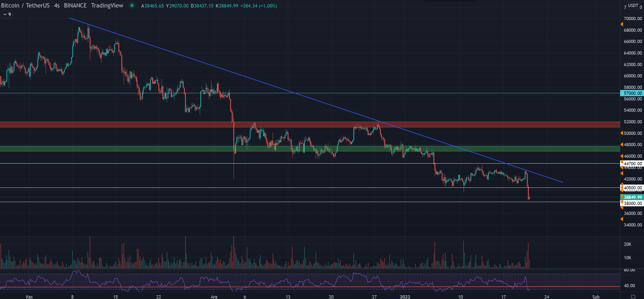Click the 4s interval label in title
Screen dimensions: 644x299
point(57,6)
